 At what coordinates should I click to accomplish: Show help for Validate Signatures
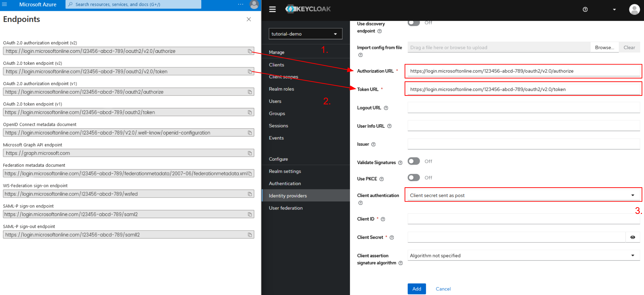pyautogui.click(x=400, y=163)
